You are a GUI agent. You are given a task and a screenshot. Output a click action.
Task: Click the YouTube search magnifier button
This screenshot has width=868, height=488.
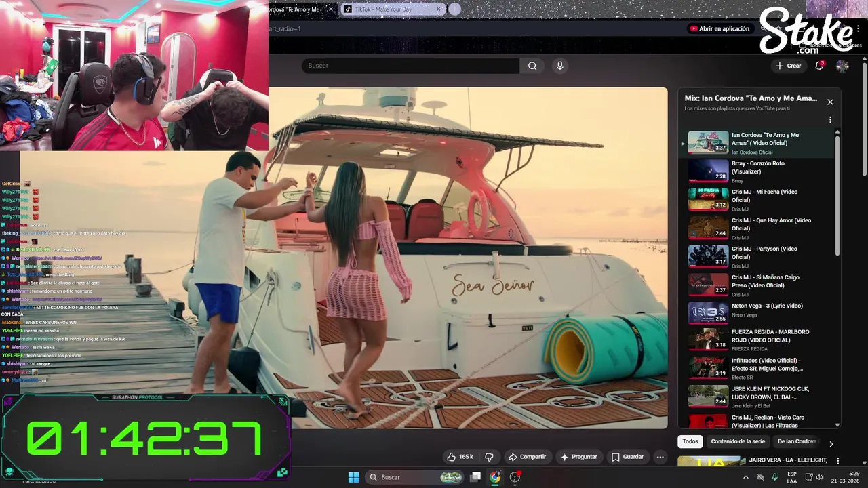[x=532, y=66]
